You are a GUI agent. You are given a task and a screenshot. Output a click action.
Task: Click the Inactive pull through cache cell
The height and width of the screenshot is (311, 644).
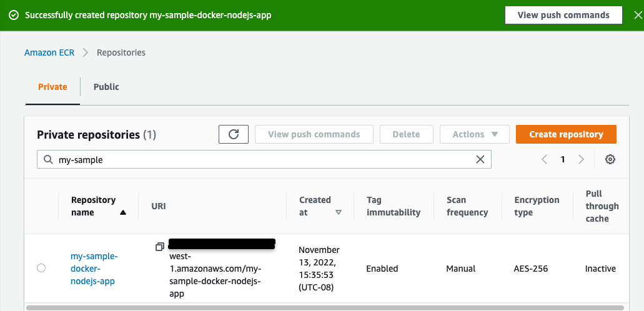(600, 269)
